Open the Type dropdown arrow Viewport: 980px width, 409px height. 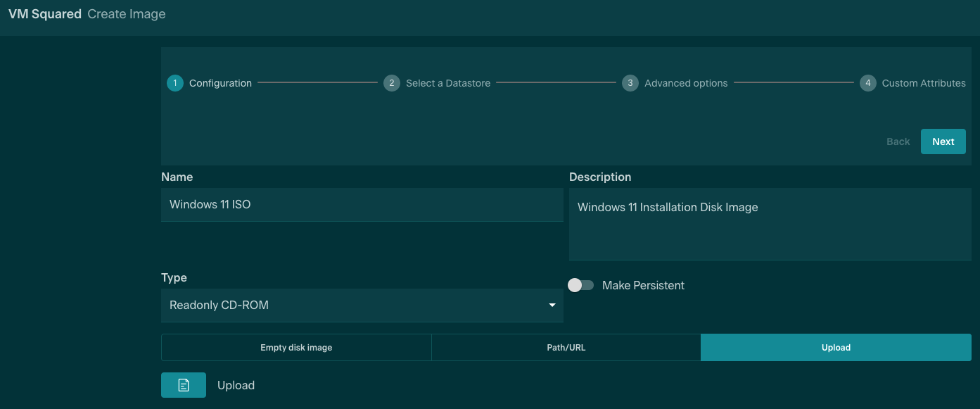[x=552, y=306]
